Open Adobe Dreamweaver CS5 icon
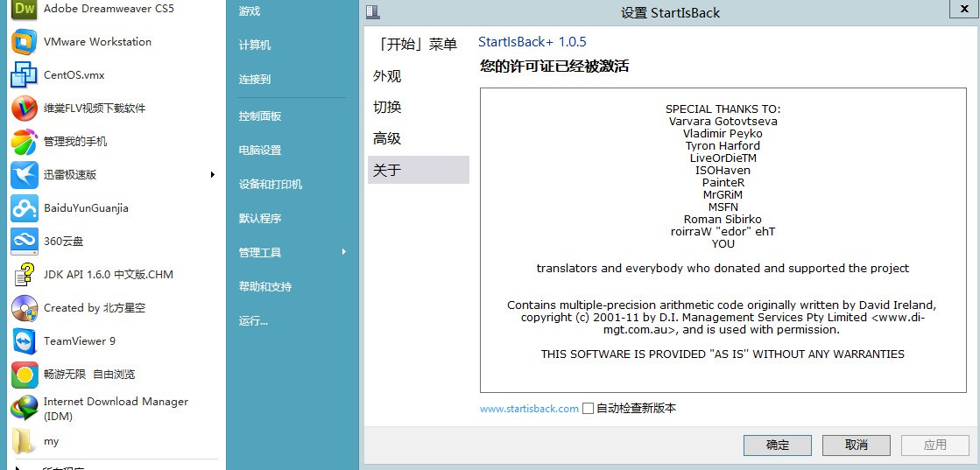 coord(25,9)
